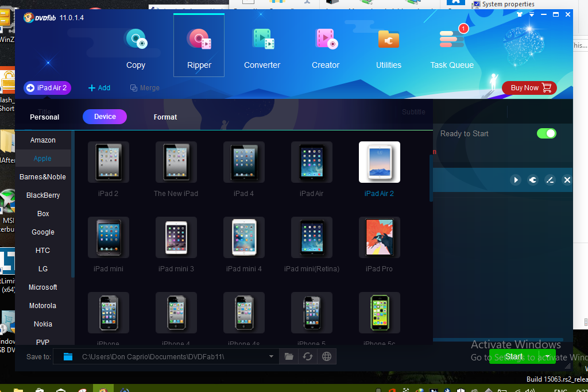Click the Save to folder icon
The width and height of the screenshot is (588, 392).
click(x=68, y=356)
